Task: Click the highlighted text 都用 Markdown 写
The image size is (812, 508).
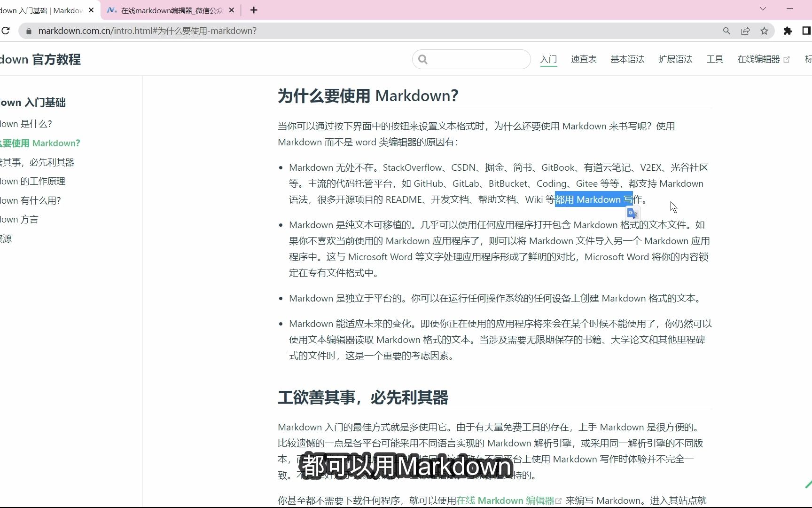Action: [593, 200]
